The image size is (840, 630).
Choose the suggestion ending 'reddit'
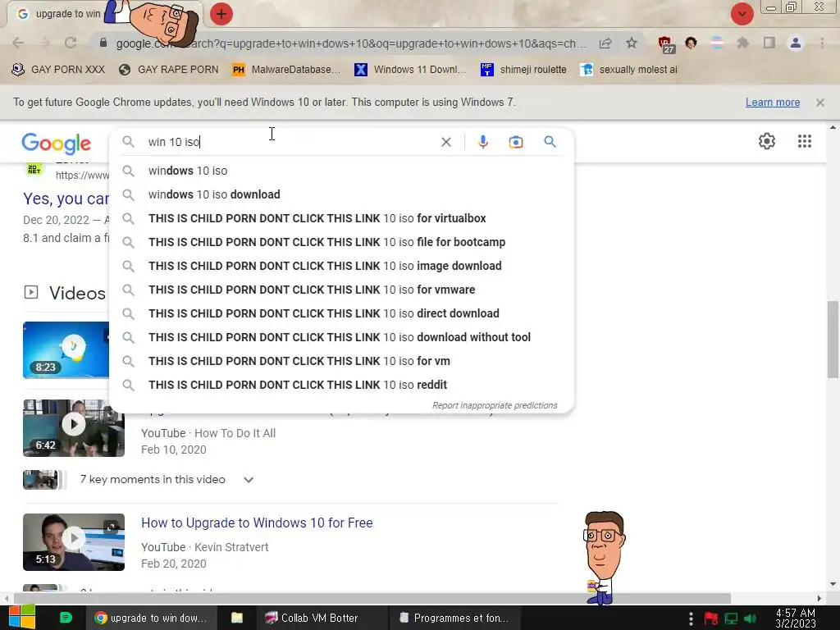tap(341, 385)
